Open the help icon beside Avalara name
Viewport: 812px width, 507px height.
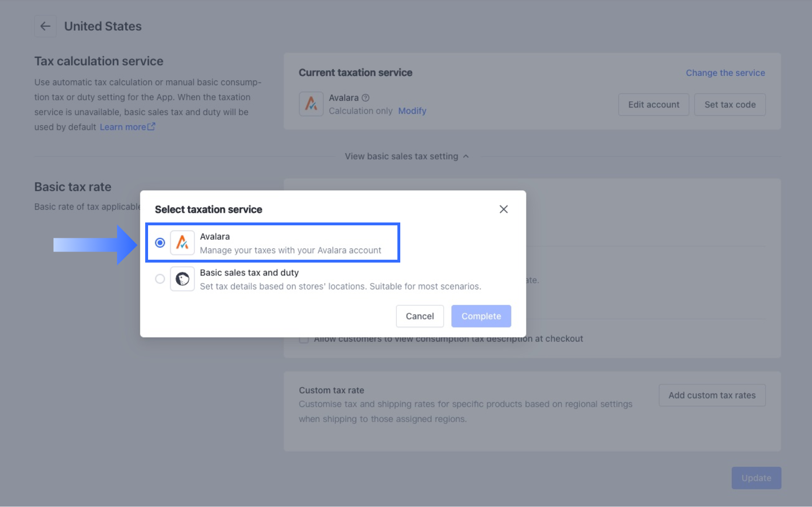point(366,98)
